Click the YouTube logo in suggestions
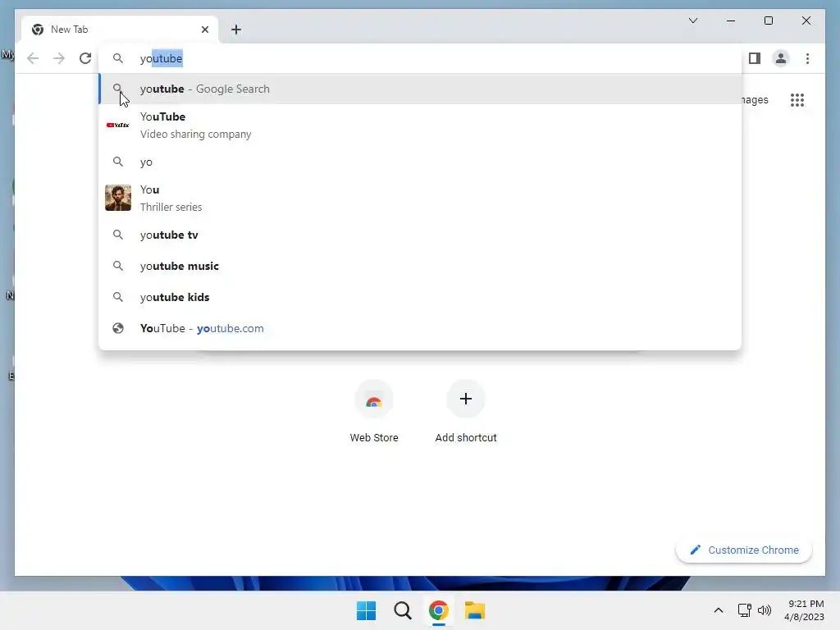The image size is (840, 630). (118, 125)
